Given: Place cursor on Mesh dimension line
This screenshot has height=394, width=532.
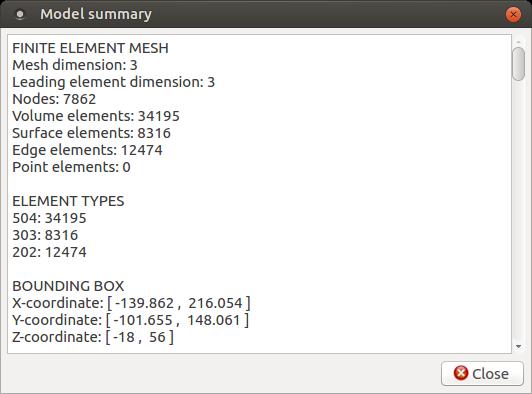Looking at the screenshot, I should pos(75,65).
